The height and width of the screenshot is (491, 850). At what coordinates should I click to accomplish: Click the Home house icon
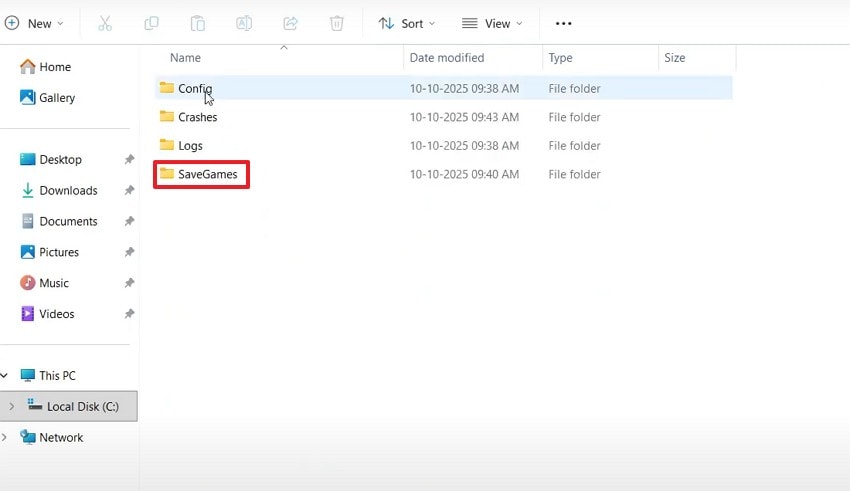point(27,66)
